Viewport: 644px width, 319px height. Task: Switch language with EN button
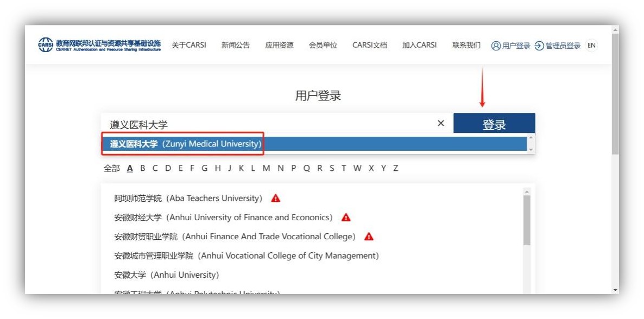click(x=591, y=46)
